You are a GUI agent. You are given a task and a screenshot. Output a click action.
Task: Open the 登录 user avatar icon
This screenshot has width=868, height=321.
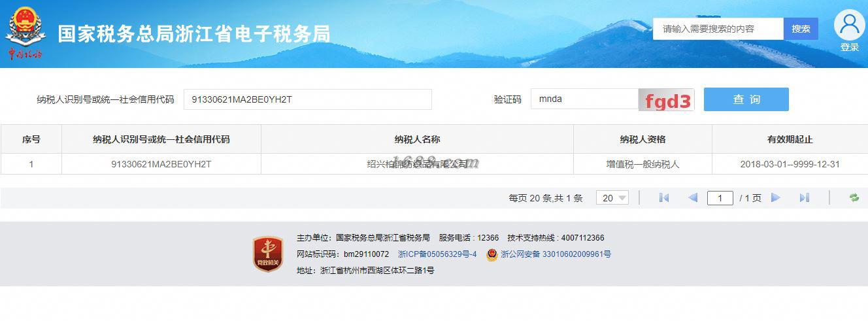point(849,25)
